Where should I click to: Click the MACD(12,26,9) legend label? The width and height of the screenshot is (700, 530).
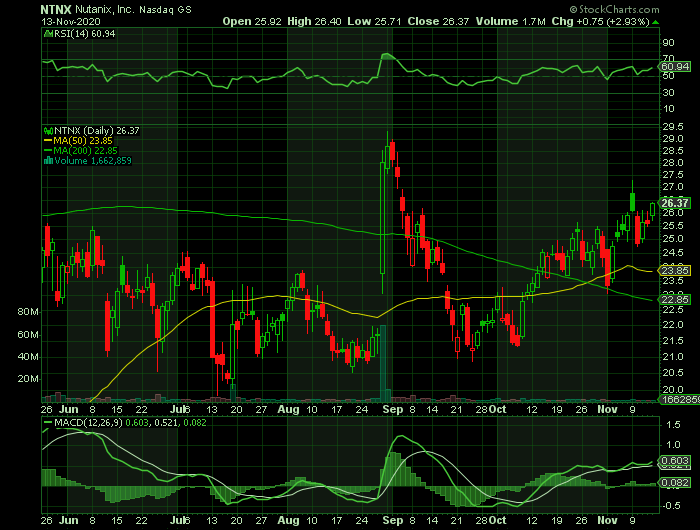[x=88, y=423]
